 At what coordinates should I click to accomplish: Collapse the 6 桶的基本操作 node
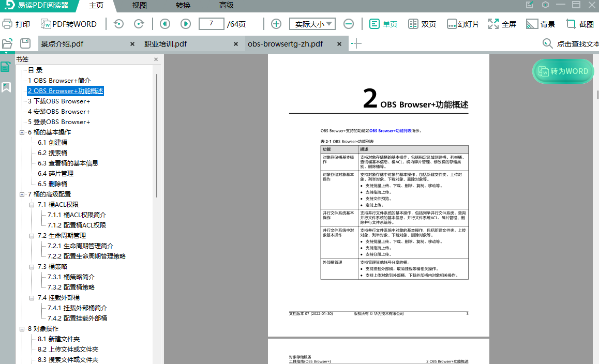(22, 132)
